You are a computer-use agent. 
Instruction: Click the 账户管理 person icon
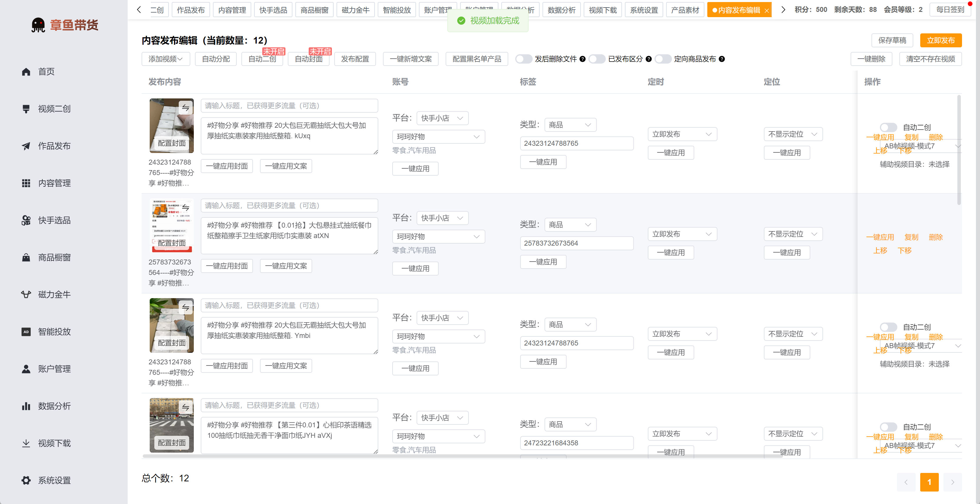click(26, 369)
